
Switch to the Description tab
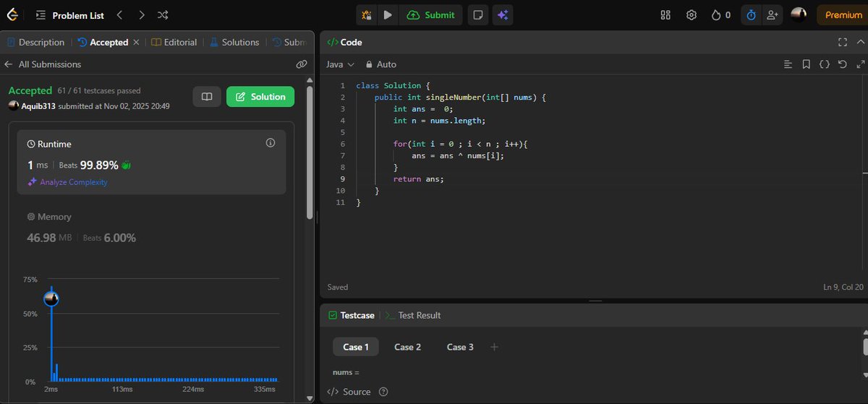[x=35, y=43]
